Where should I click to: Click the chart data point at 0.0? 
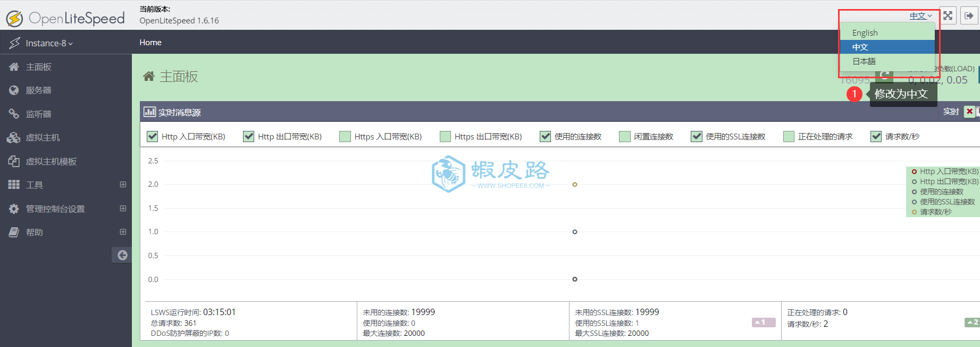(x=575, y=279)
